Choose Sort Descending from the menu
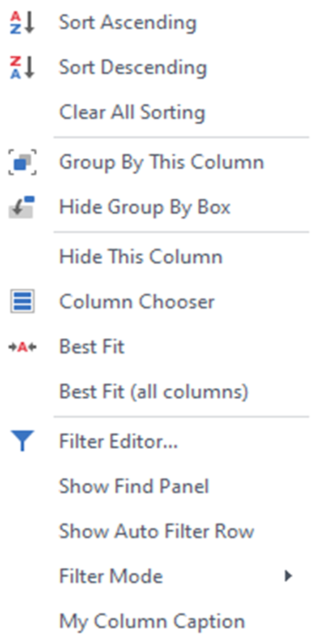311x644 pixels. coord(132,68)
